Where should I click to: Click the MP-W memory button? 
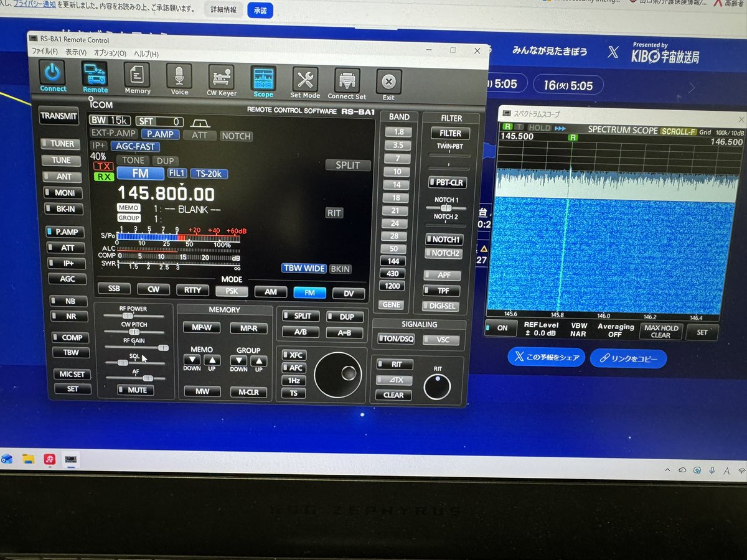201,328
